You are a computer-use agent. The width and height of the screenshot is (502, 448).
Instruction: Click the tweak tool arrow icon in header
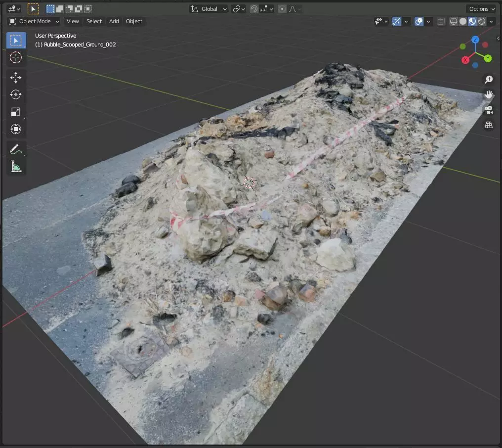pos(33,9)
